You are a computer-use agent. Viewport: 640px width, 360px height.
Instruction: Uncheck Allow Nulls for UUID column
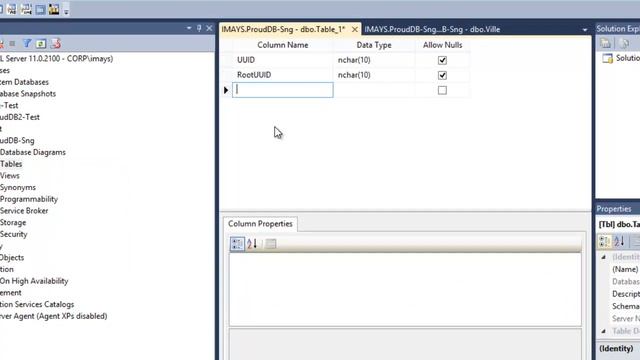coord(442,60)
